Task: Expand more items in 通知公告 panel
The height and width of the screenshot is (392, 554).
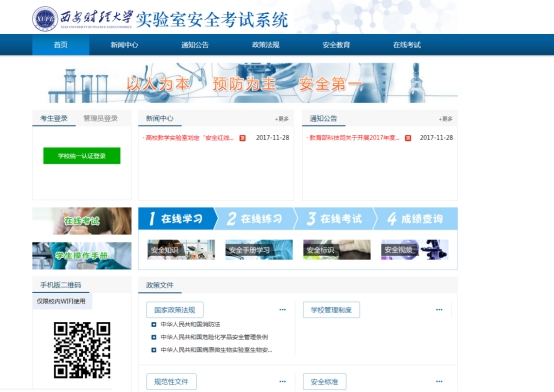Action: tap(446, 119)
